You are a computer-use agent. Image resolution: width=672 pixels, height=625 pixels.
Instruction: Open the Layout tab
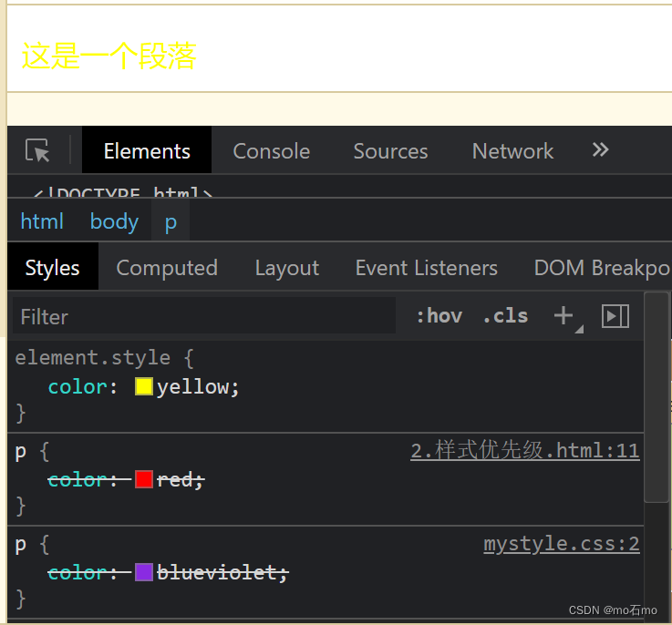click(x=286, y=268)
